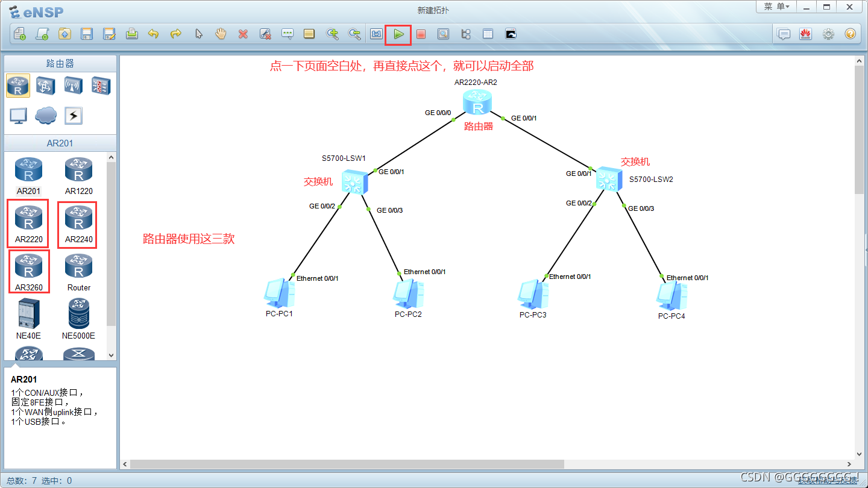Open the black CLI console toolbar icon
Viewport: 868px width, 488px height.
pyautogui.click(x=511, y=34)
